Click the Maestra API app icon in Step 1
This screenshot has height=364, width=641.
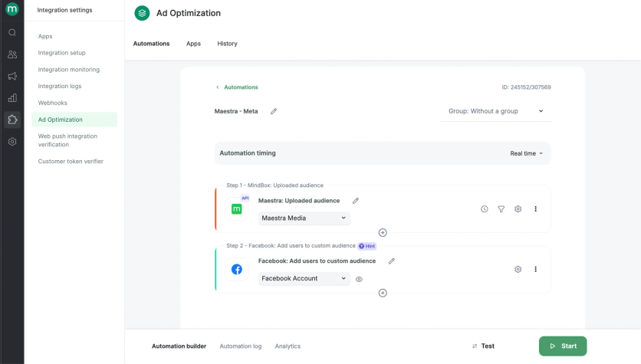(237, 208)
